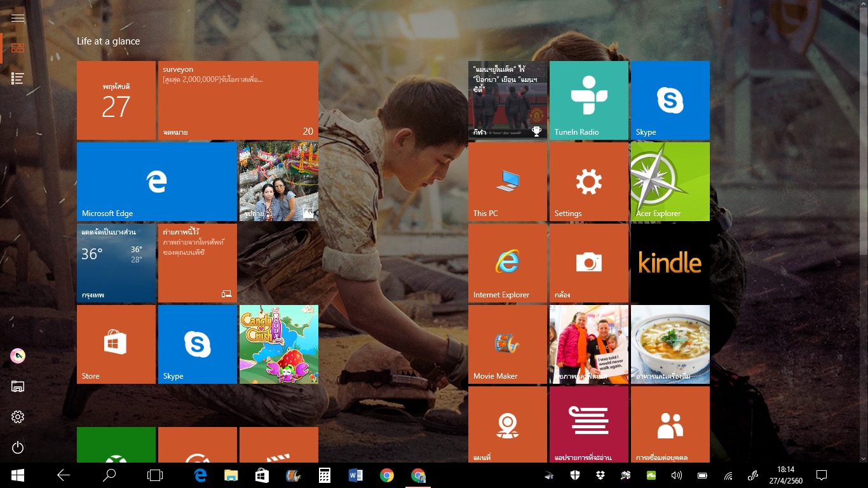Open the Camera tile
868x488 pixels.
[x=589, y=263]
